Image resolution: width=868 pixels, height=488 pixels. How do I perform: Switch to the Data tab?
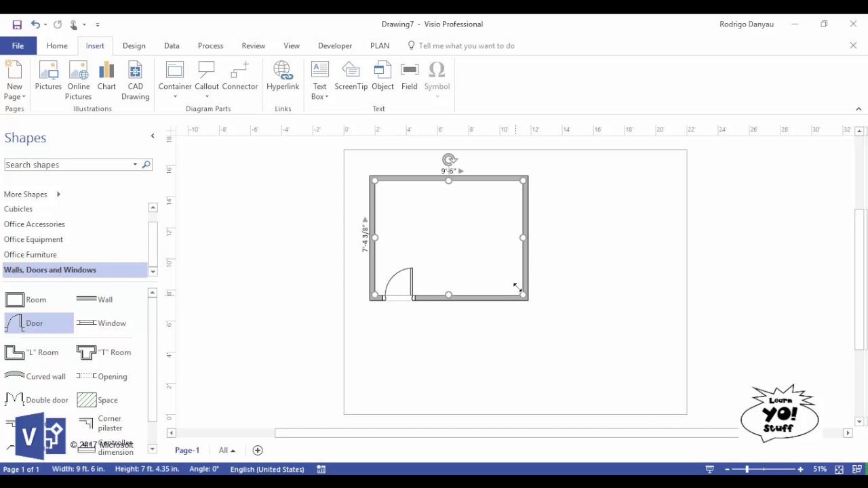point(172,45)
